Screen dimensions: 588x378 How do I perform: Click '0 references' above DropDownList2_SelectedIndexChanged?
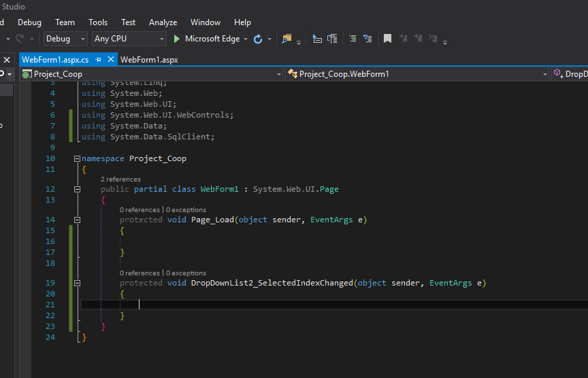tap(140, 273)
